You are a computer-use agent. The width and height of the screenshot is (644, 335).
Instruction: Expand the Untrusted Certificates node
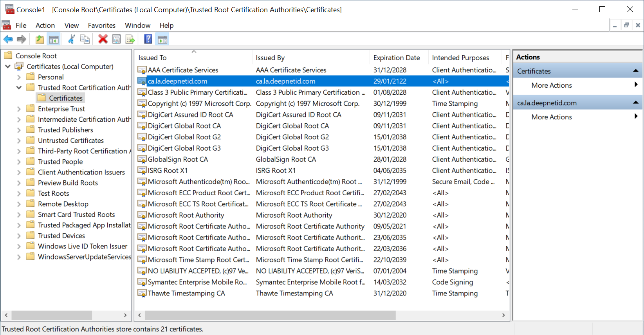[19, 140]
